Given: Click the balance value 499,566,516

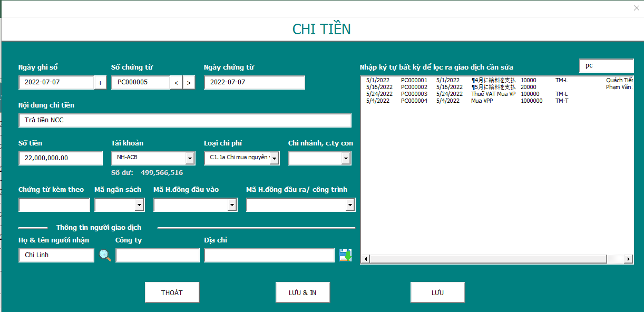Looking at the screenshot, I should tap(162, 173).
